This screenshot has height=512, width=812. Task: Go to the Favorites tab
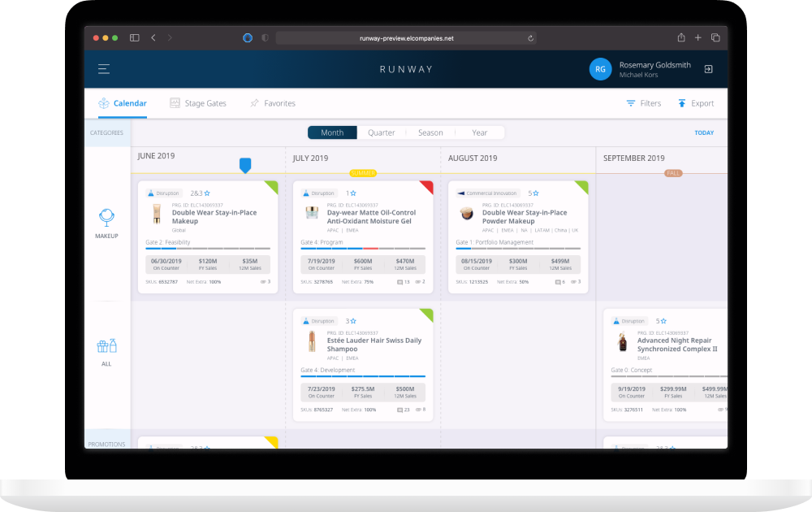tap(272, 103)
